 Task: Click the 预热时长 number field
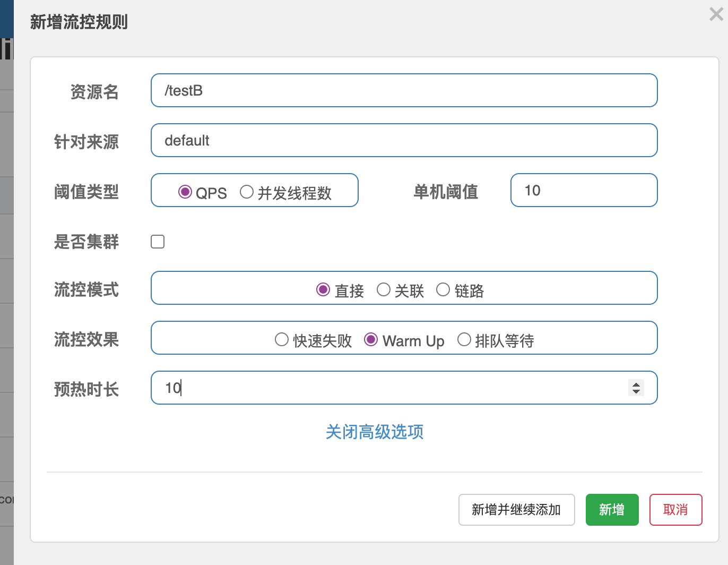point(404,388)
